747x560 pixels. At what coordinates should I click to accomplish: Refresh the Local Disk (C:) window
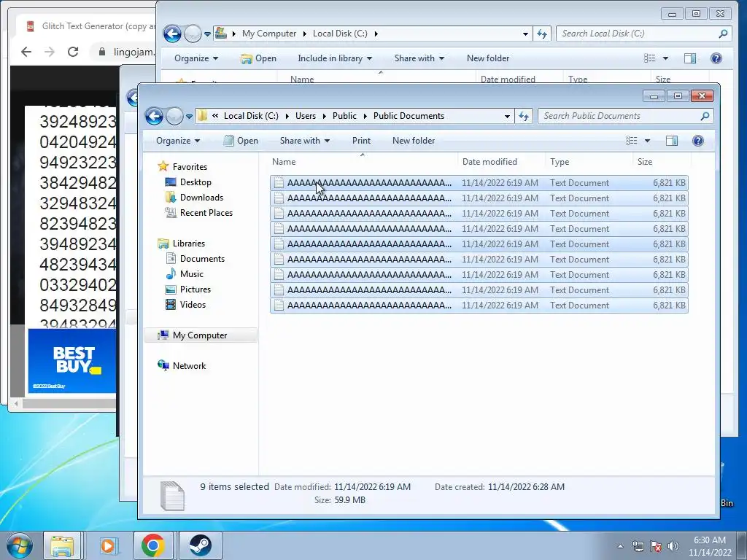[x=542, y=34]
